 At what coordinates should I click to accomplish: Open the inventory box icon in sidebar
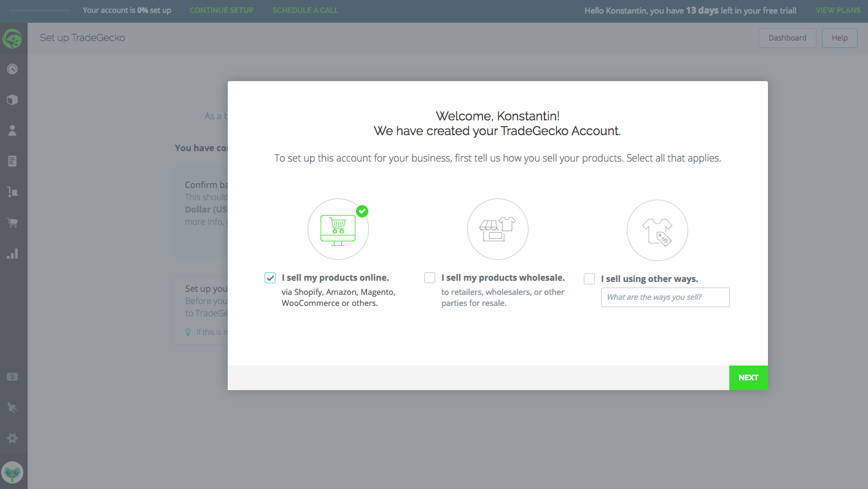(12, 100)
